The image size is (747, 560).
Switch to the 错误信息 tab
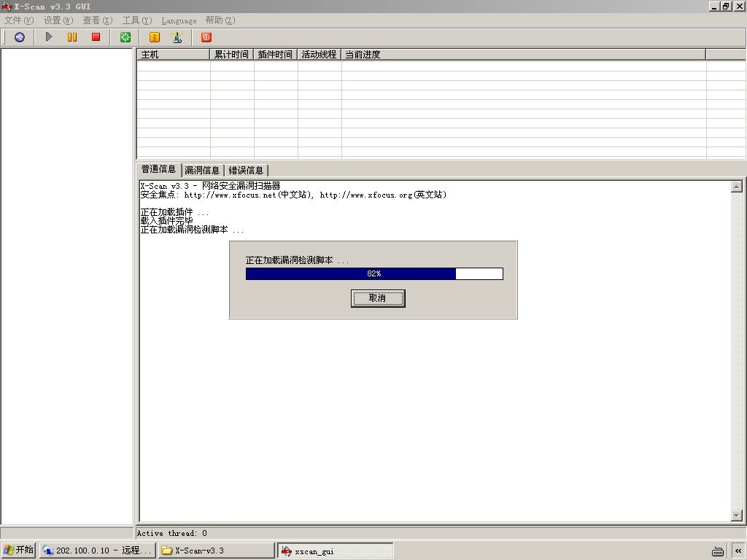tap(246, 170)
